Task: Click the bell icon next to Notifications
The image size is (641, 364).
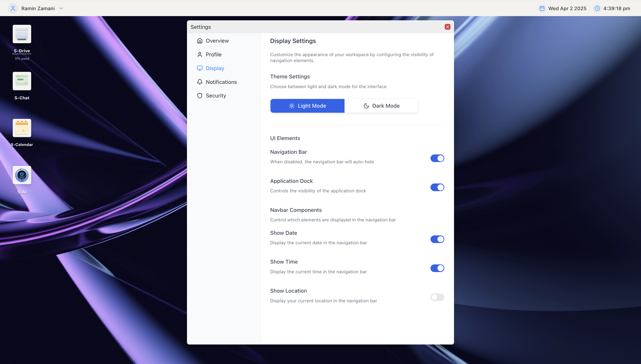Action: [x=200, y=82]
